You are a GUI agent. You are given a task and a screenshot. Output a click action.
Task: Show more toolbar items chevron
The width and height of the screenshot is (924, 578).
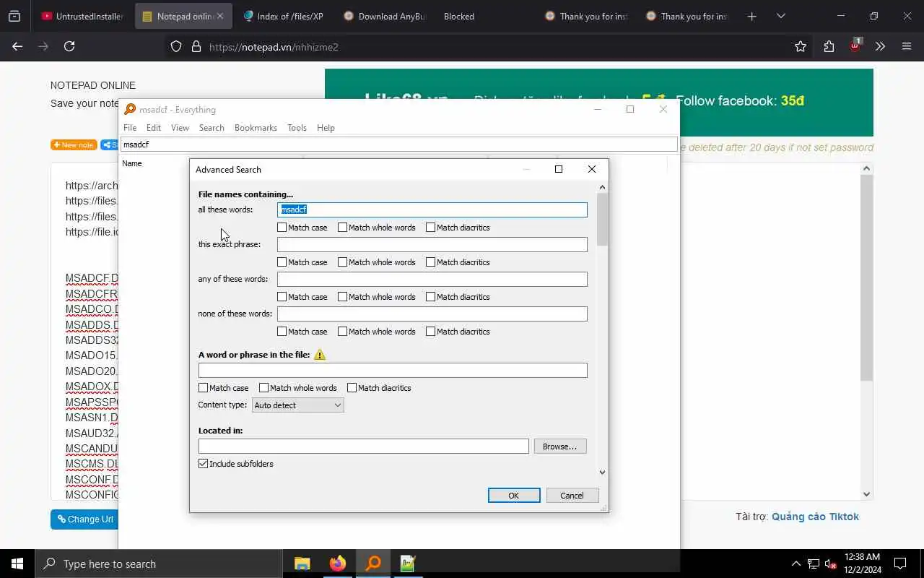point(880,46)
